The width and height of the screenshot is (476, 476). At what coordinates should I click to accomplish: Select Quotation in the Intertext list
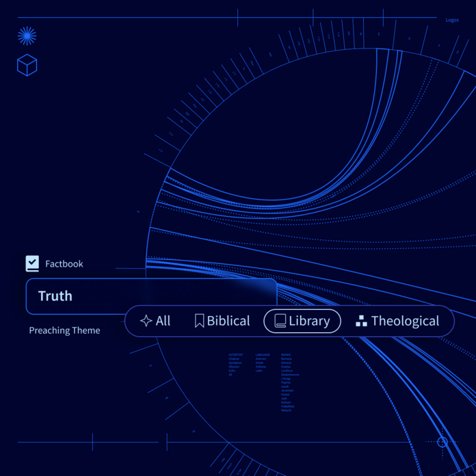tap(235, 362)
